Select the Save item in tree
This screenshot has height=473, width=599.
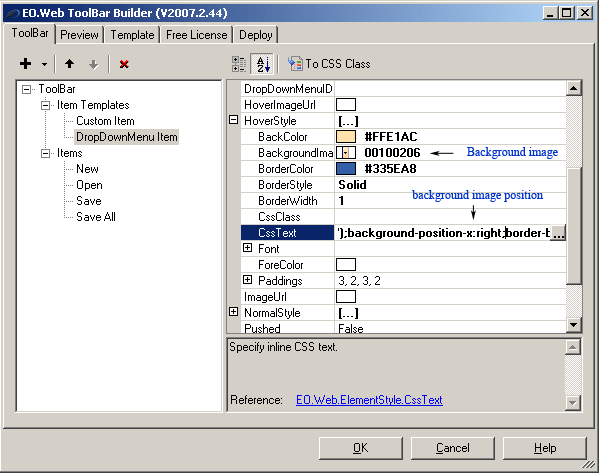[x=89, y=201]
